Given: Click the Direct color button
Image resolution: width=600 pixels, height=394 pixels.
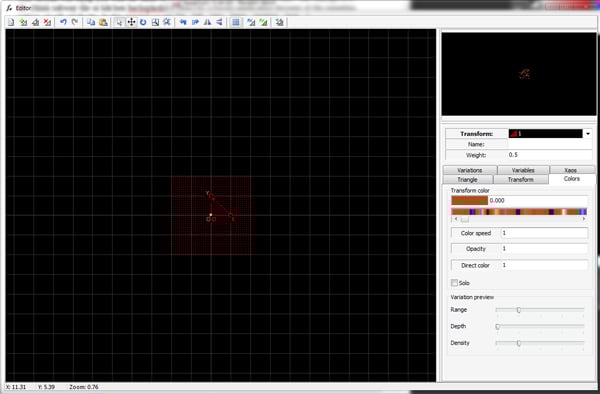Looking at the screenshot, I should click(476, 265).
